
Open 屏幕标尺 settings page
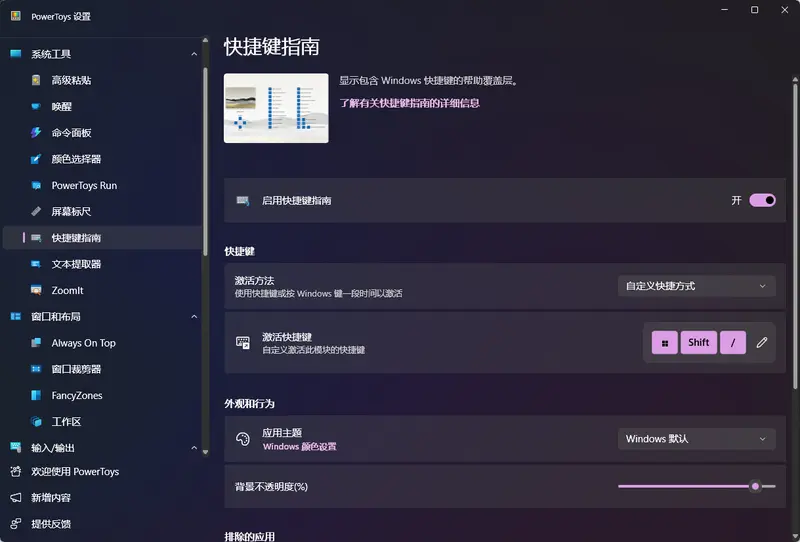tap(102, 211)
